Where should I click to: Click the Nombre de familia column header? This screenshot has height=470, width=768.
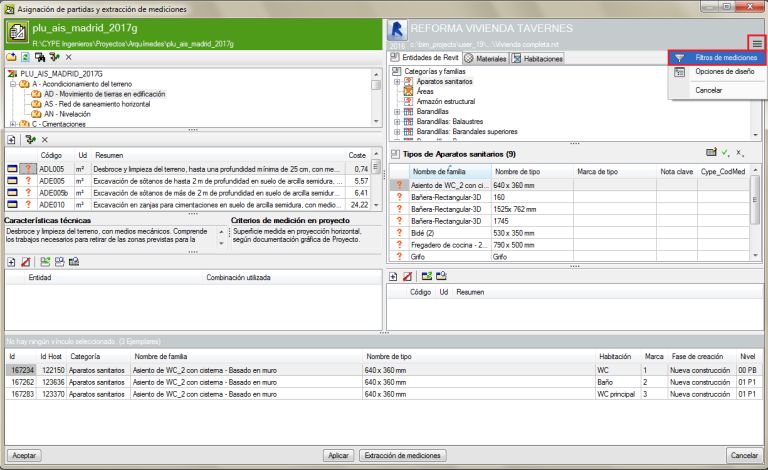pyautogui.click(x=450, y=171)
